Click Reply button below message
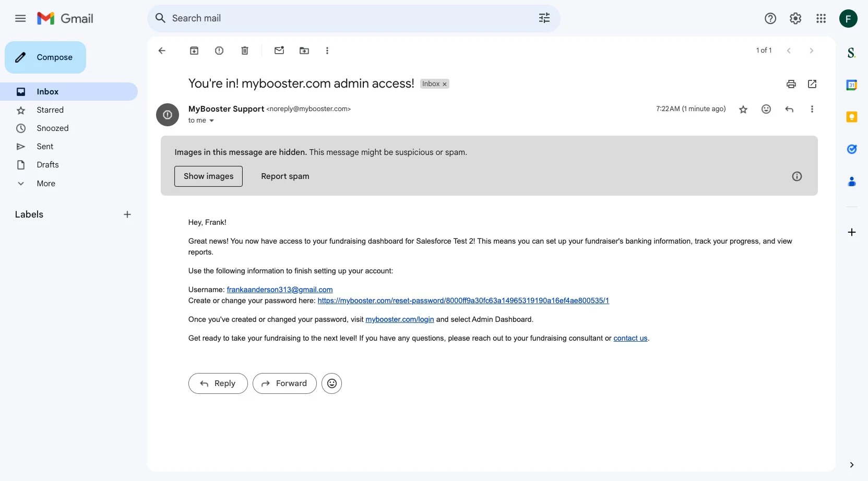Screen dimensions: 868x481 [218, 383]
